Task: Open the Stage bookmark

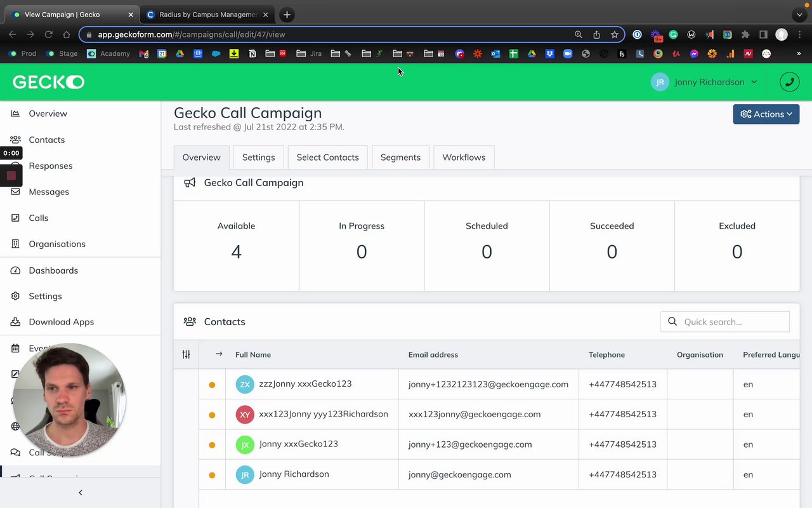Action: (x=62, y=54)
